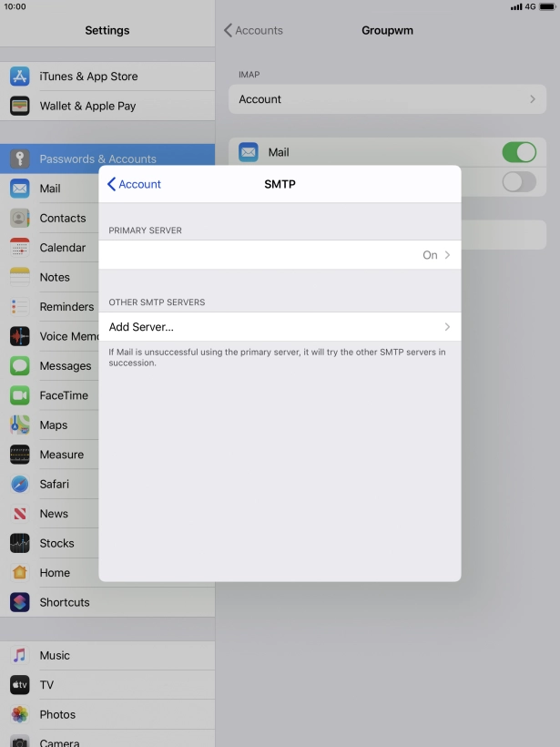Toggle the Mail switch off

pos(519,152)
